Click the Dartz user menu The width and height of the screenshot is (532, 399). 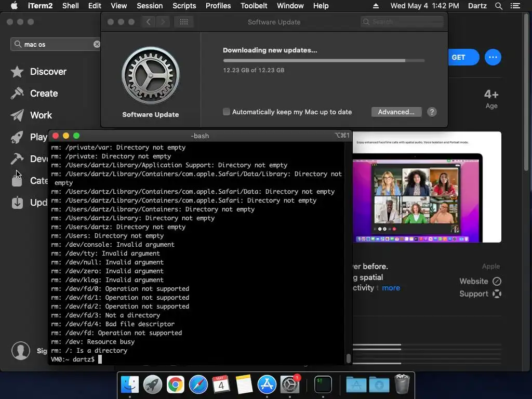(x=477, y=6)
